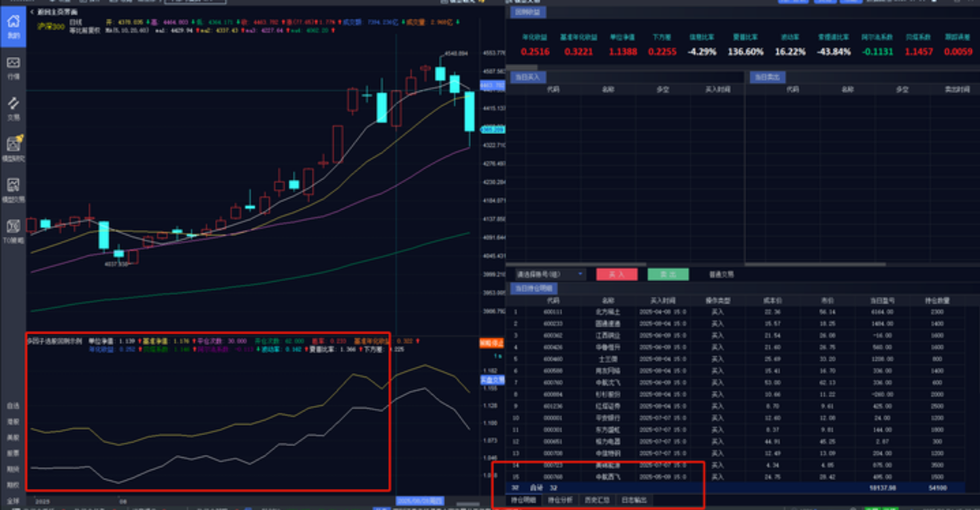The width and height of the screenshot is (980, 510).
Task: Click the green 卖出 sell button
Action: click(668, 274)
